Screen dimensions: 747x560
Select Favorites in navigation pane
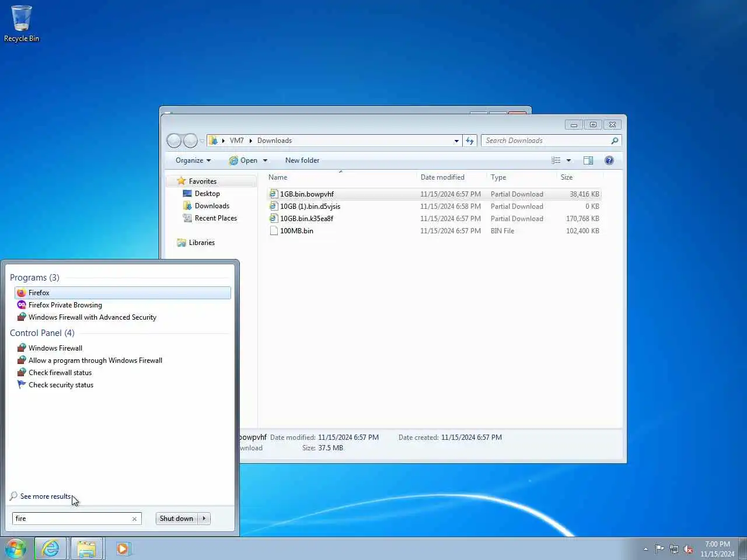pos(203,181)
